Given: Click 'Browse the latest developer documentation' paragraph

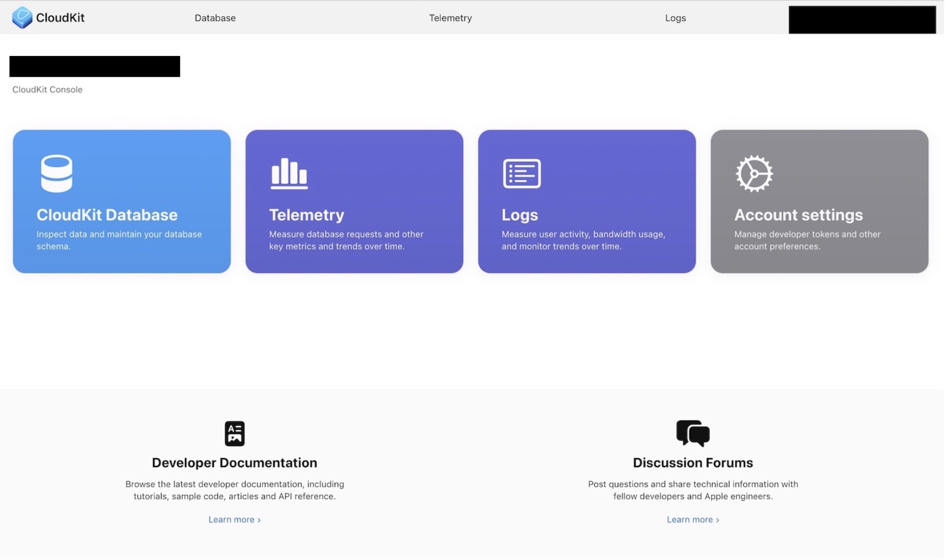Looking at the screenshot, I should click(235, 491).
